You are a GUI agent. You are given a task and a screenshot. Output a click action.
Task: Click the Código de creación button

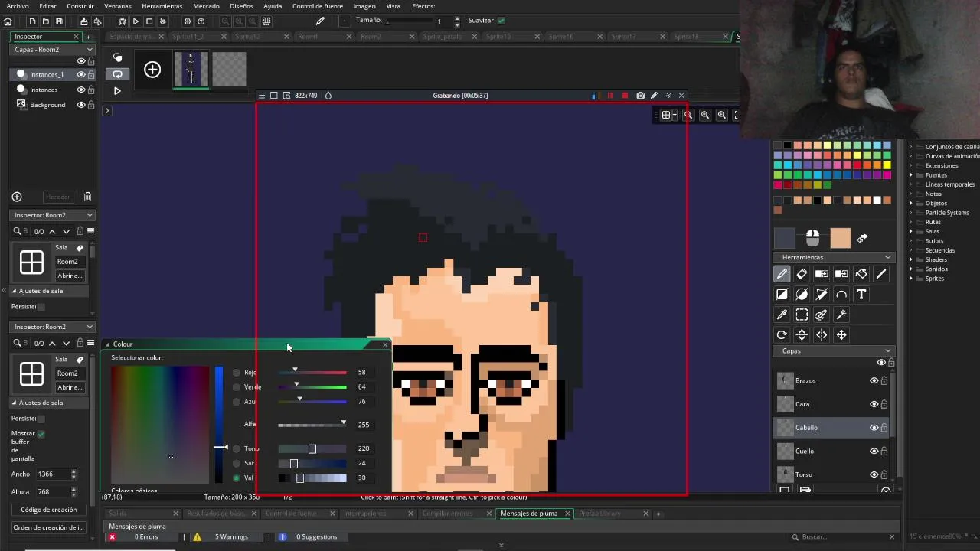tap(49, 510)
